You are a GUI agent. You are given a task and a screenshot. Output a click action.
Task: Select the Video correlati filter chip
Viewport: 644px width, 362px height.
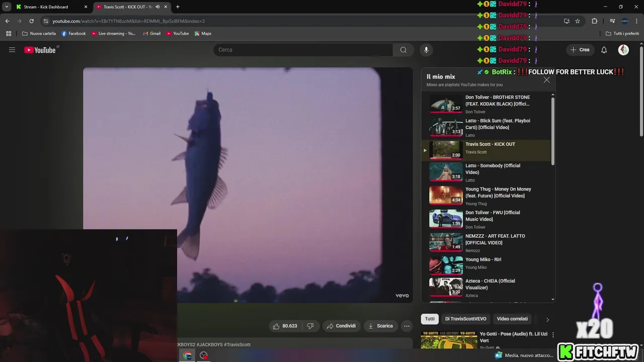(x=512, y=319)
